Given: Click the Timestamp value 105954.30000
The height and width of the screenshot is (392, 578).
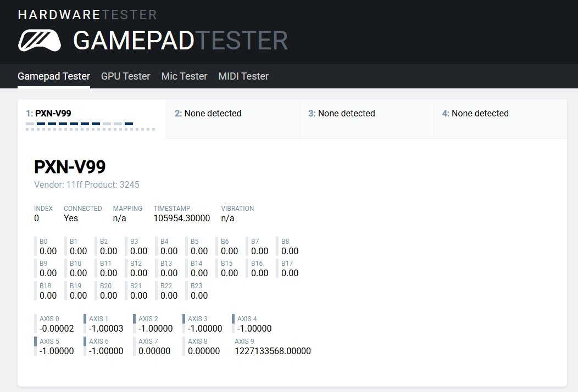Looking at the screenshot, I should pyautogui.click(x=181, y=218).
